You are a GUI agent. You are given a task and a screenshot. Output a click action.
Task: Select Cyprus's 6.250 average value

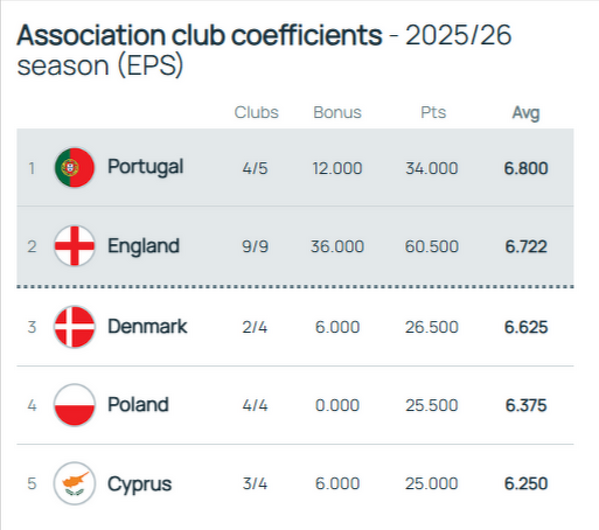(x=526, y=484)
